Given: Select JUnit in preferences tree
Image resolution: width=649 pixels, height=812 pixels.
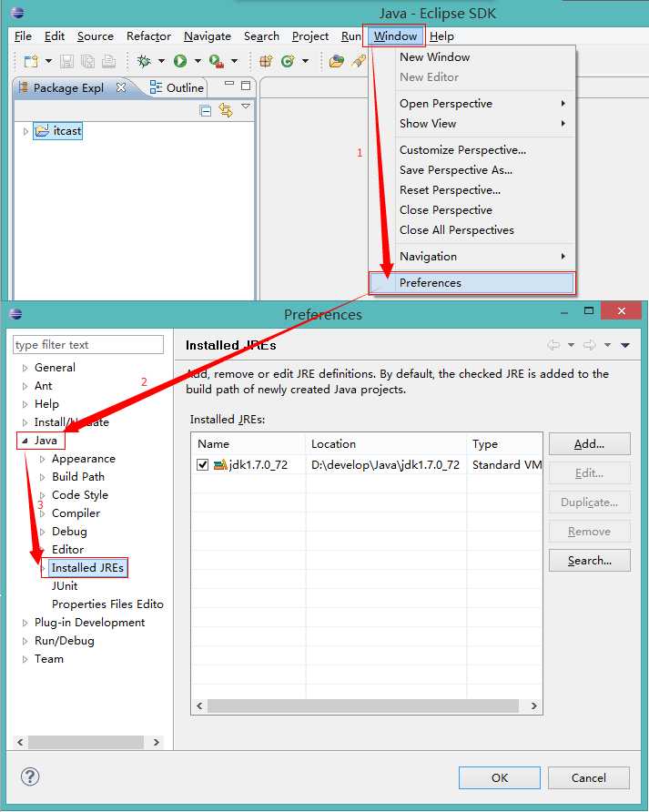Looking at the screenshot, I should [65, 586].
